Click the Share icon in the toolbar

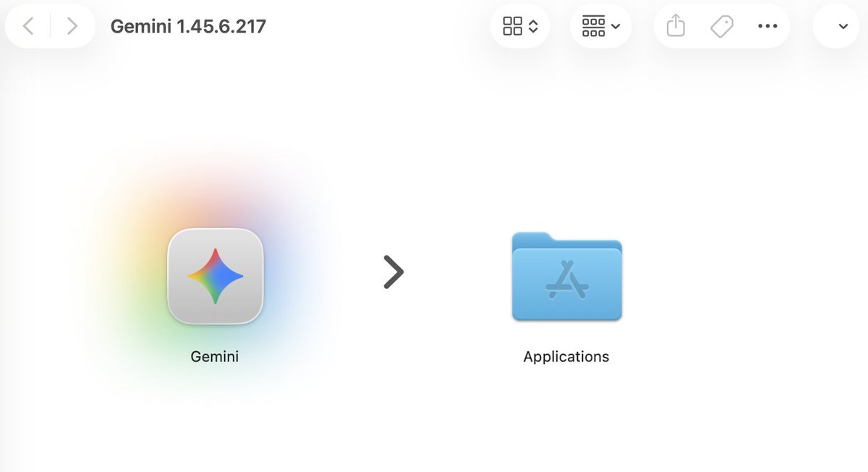click(x=675, y=25)
